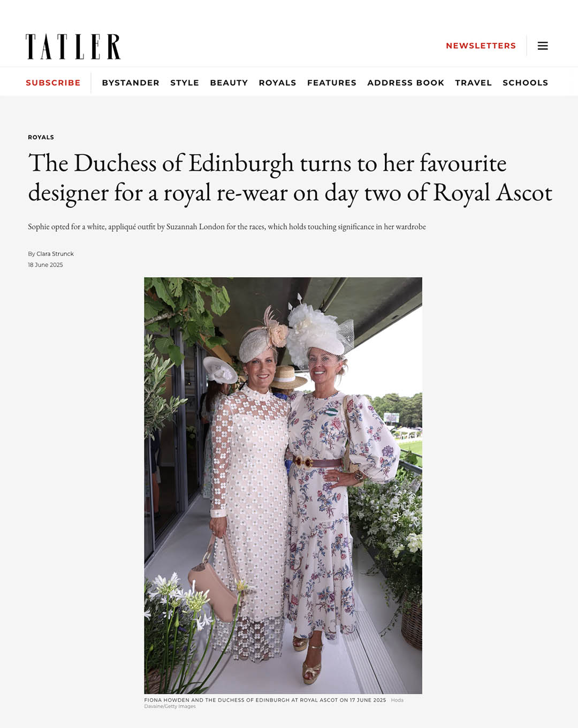Visit the Address Book section
578x728 pixels.
click(406, 83)
